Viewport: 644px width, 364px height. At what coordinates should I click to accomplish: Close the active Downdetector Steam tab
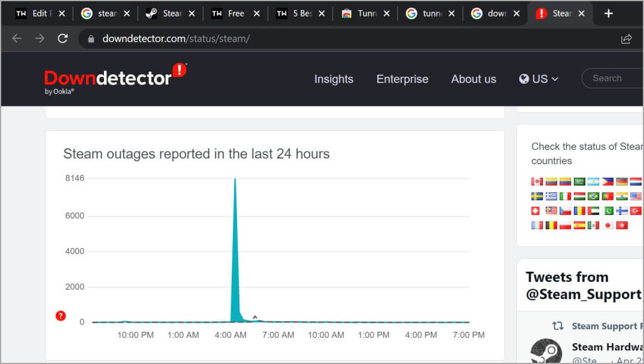(582, 14)
